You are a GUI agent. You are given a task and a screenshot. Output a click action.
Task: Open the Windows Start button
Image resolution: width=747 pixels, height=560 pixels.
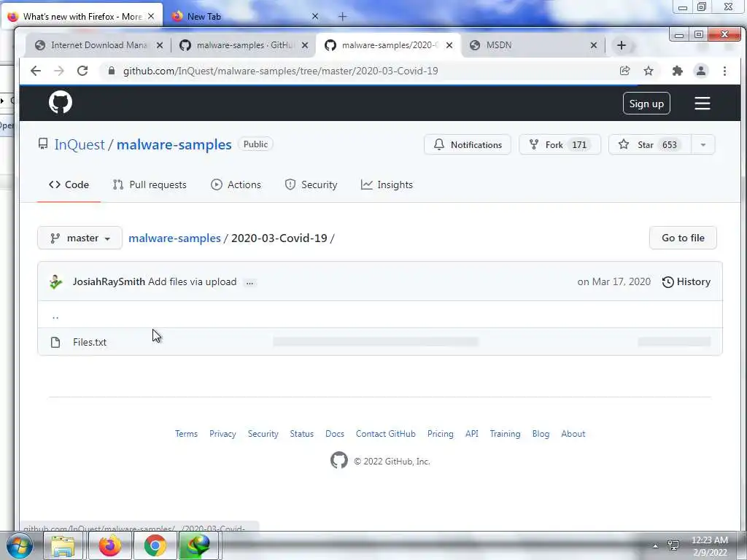tap(20, 545)
